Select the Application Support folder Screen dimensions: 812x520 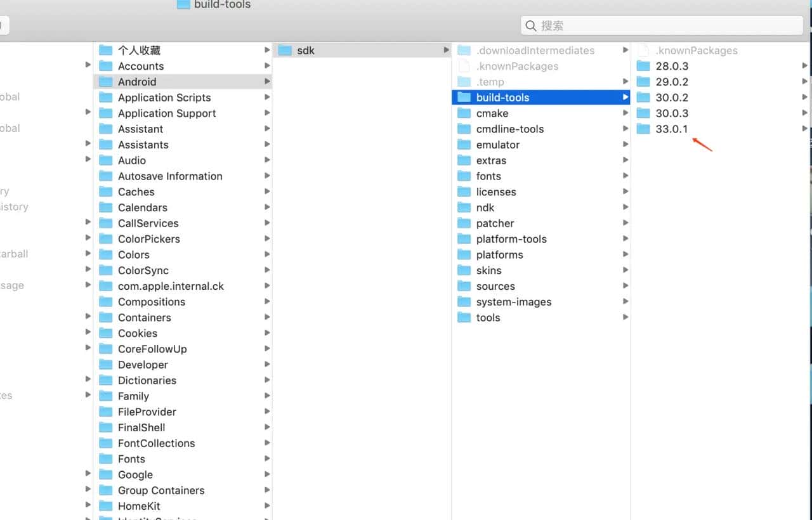[167, 113]
